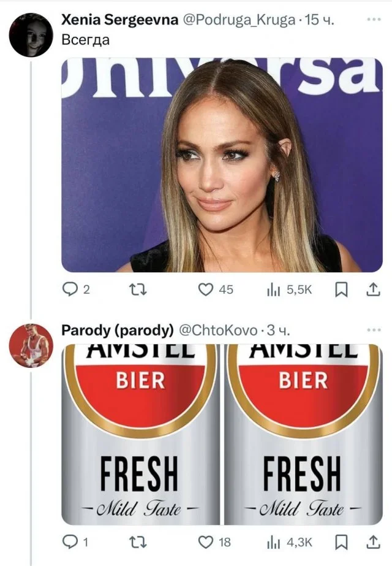Like the tweet with 18 likes

(x=206, y=541)
